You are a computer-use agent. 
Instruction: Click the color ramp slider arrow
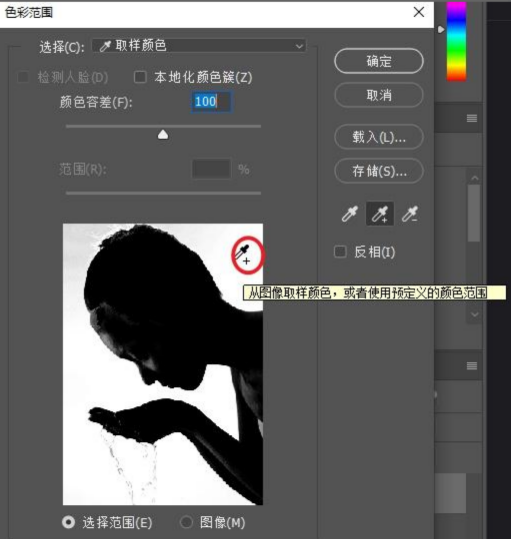[x=441, y=30]
